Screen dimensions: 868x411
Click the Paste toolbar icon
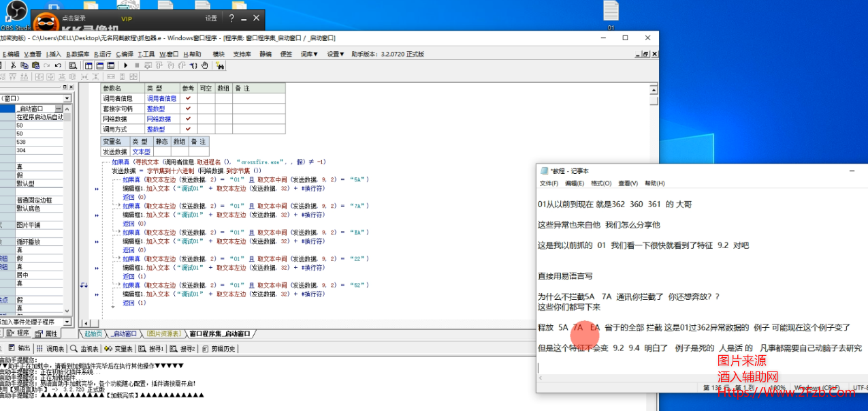35,65
